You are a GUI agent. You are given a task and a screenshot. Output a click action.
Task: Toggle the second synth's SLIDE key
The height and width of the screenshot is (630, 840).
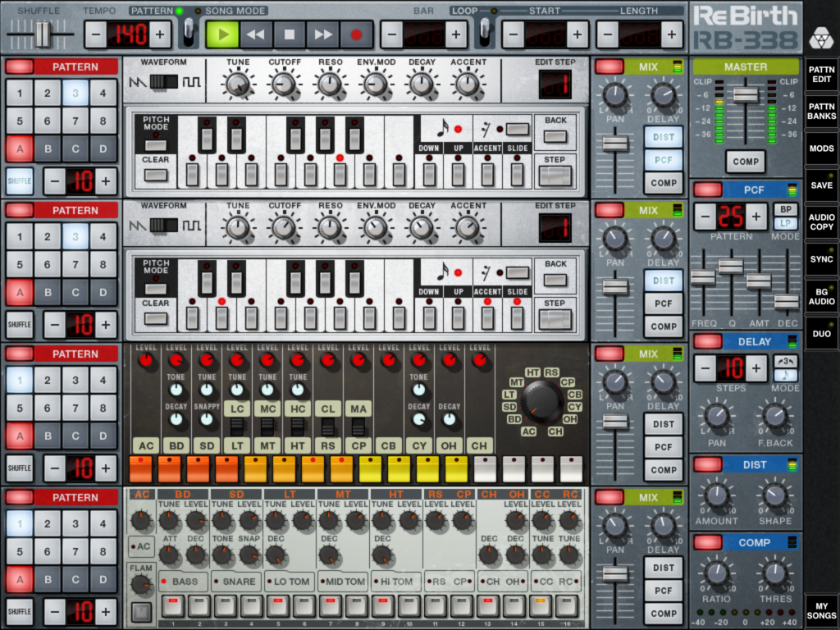pyautogui.click(x=517, y=317)
